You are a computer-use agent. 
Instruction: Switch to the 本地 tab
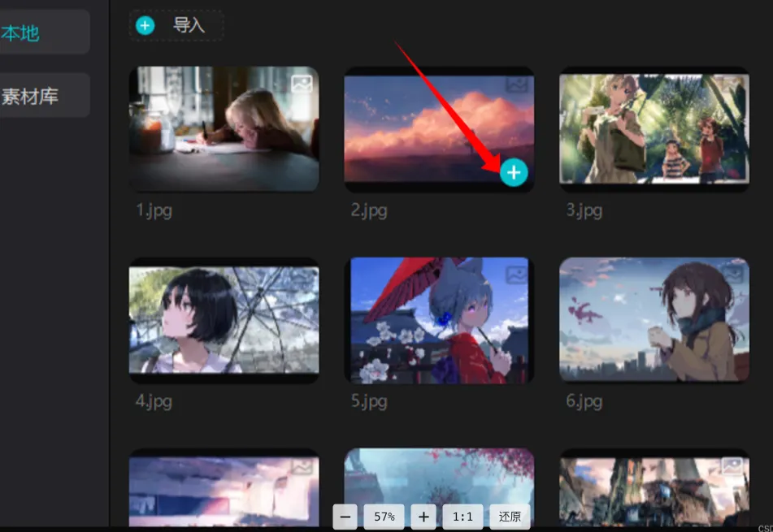click(20, 33)
